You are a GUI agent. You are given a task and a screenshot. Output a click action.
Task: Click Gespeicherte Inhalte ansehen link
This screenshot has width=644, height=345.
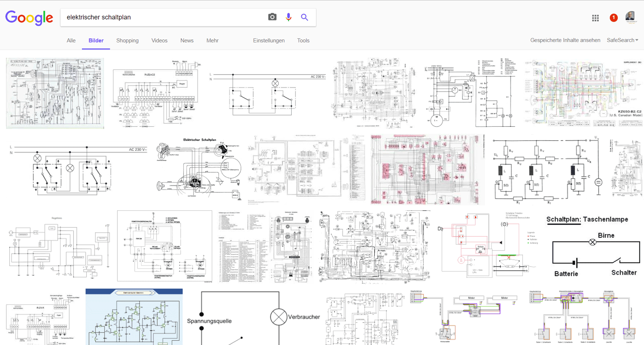[x=565, y=40]
